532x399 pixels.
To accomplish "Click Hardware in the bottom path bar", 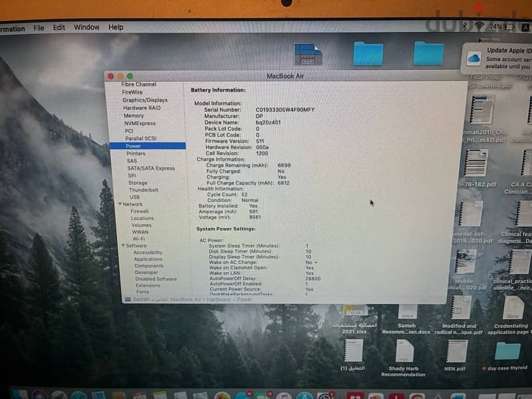I will [x=219, y=299].
